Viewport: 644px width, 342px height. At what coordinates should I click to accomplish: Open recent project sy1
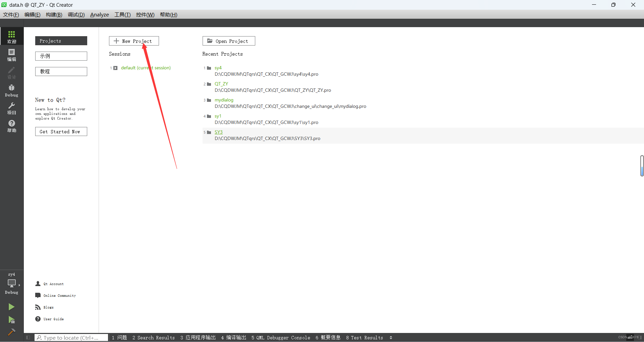coord(218,116)
